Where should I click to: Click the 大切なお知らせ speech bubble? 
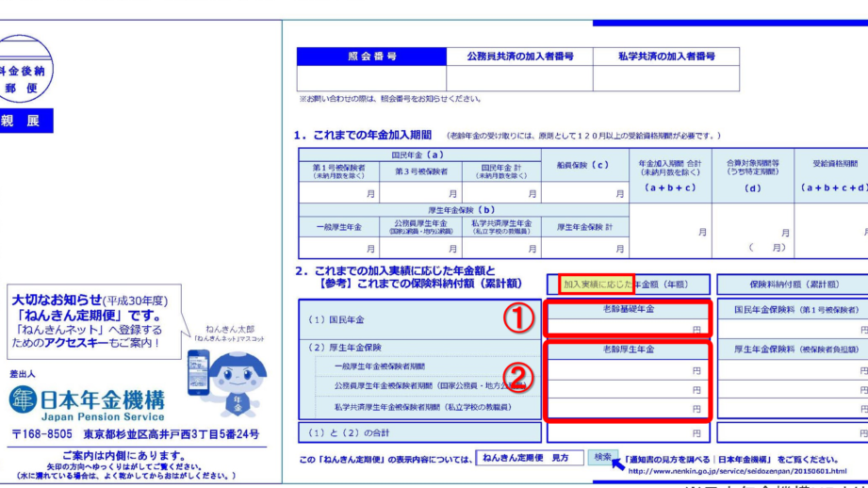coord(91,322)
